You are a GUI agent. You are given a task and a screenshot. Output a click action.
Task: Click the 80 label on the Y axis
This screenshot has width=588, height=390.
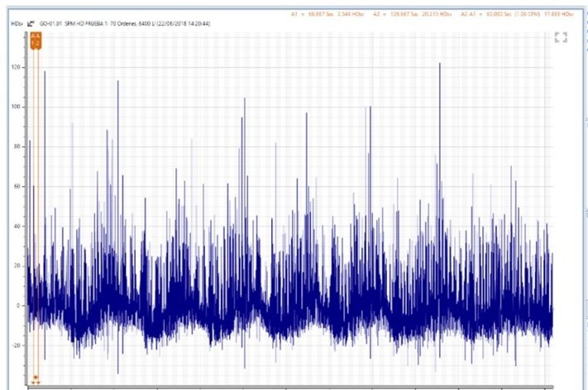[16, 146]
